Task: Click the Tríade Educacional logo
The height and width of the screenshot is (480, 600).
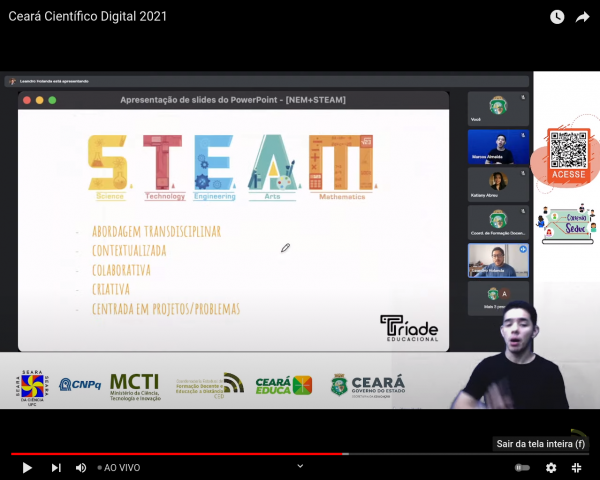Action: [409, 328]
